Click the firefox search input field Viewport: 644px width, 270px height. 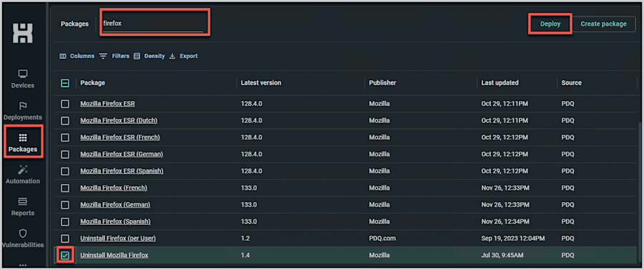coord(153,24)
